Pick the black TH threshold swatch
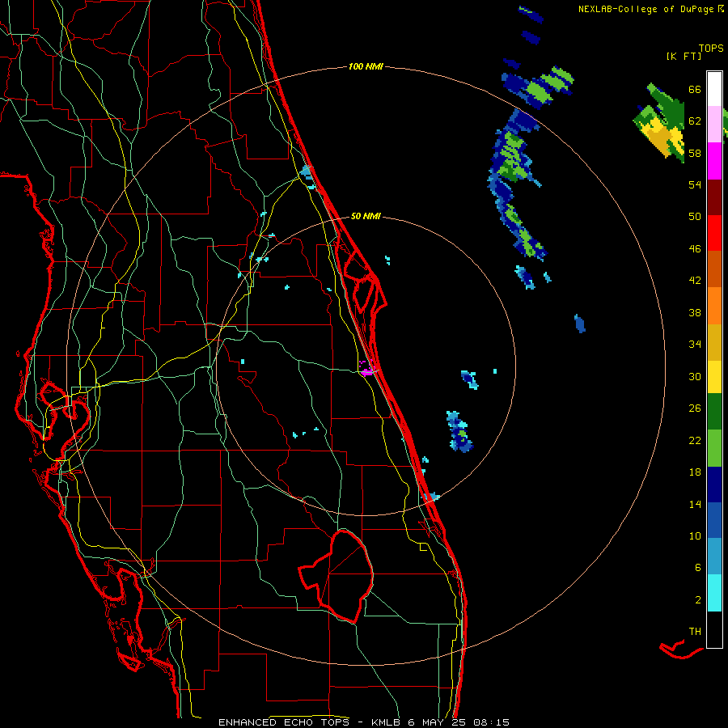 click(x=714, y=629)
